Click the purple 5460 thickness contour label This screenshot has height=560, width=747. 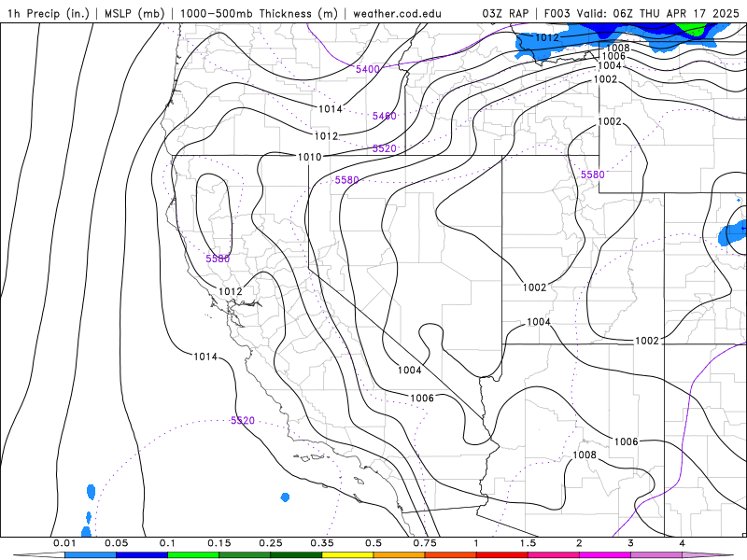(x=385, y=116)
